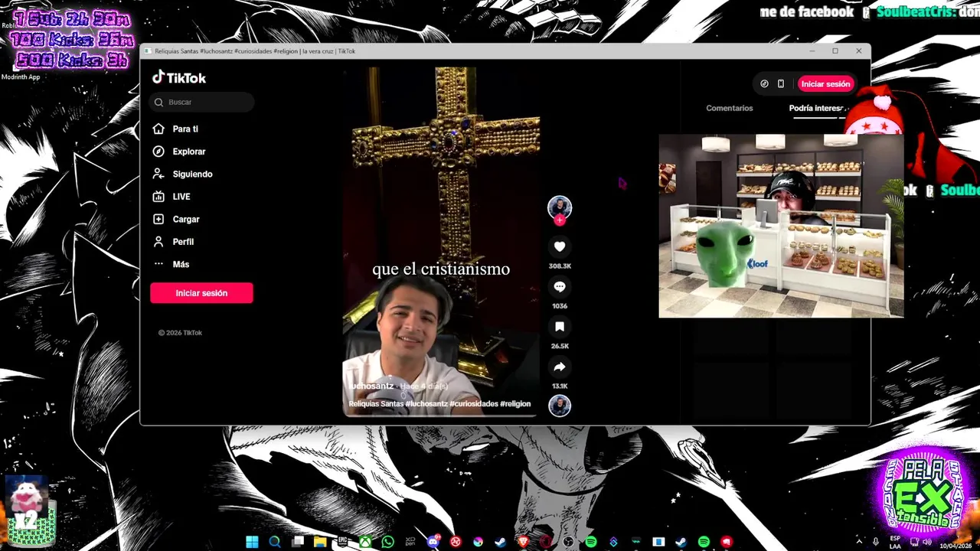Screen dimensions: 980x551
Task: Click the TikTok logo
Action: [x=179, y=77]
